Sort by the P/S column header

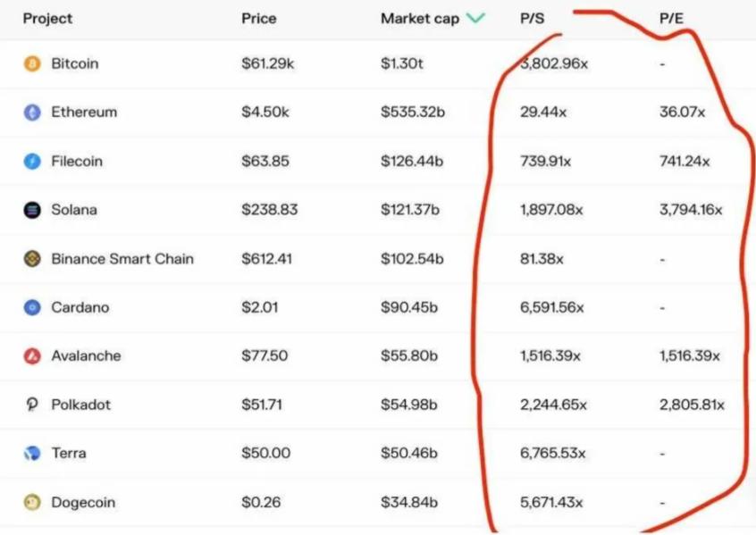[x=533, y=19]
